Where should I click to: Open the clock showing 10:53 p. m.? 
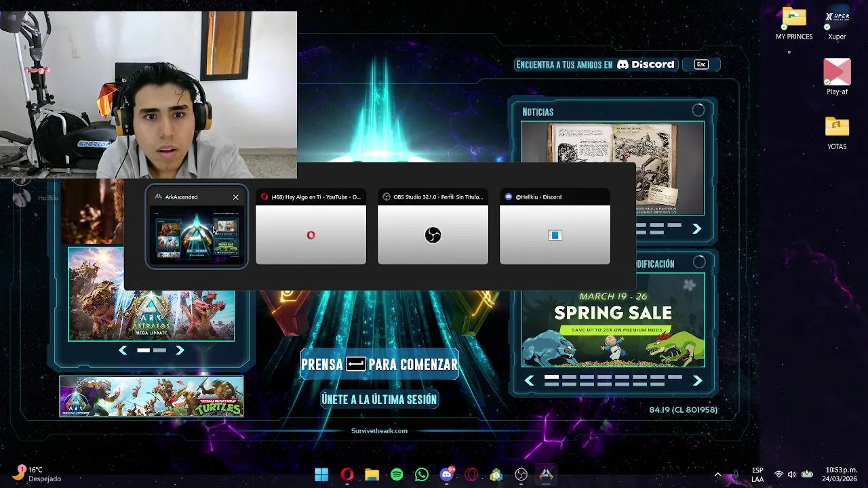click(x=840, y=474)
